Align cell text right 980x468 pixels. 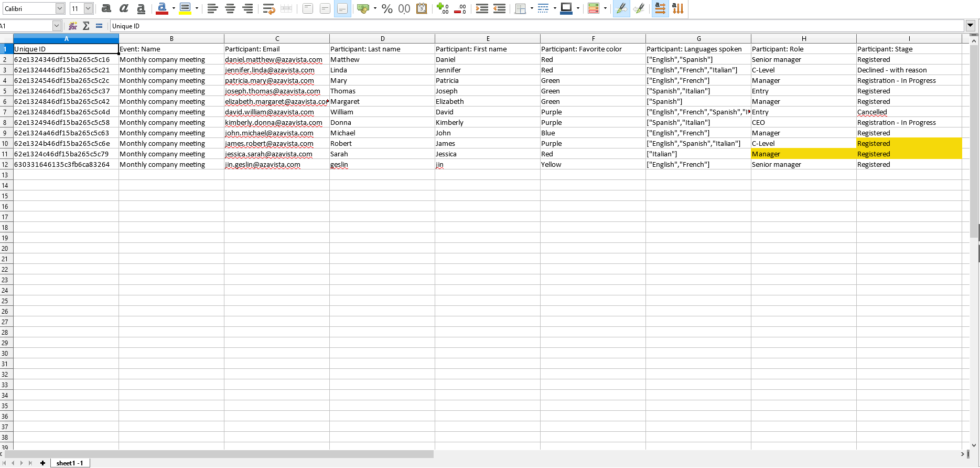click(x=248, y=8)
